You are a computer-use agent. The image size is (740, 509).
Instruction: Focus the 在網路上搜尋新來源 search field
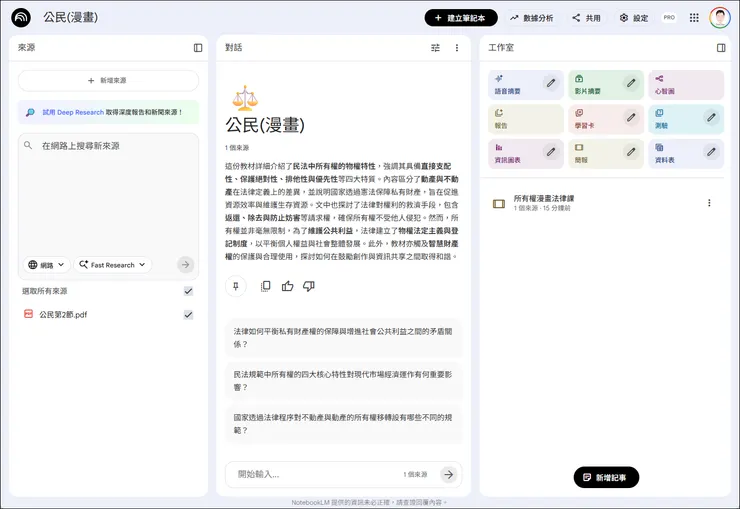[109, 146]
